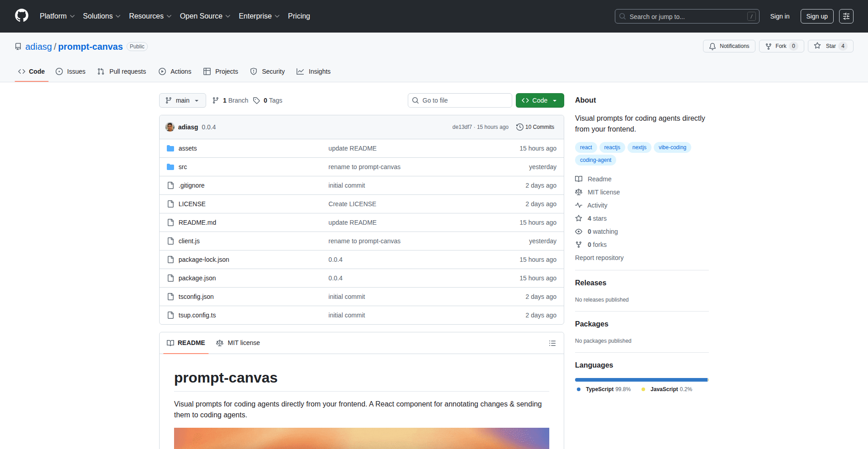Click the file icon next to LICENSE
The height and width of the screenshot is (449, 868).
click(170, 204)
